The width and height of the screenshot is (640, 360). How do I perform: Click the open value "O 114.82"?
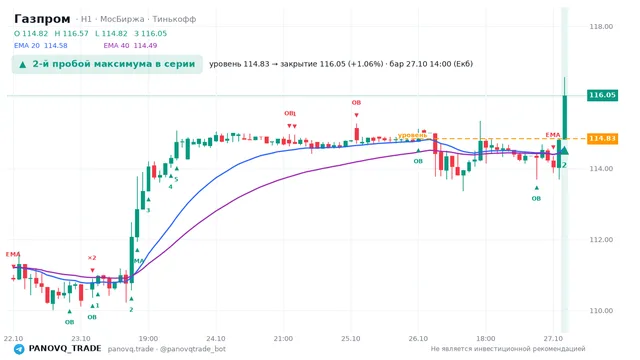click(x=31, y=33)
